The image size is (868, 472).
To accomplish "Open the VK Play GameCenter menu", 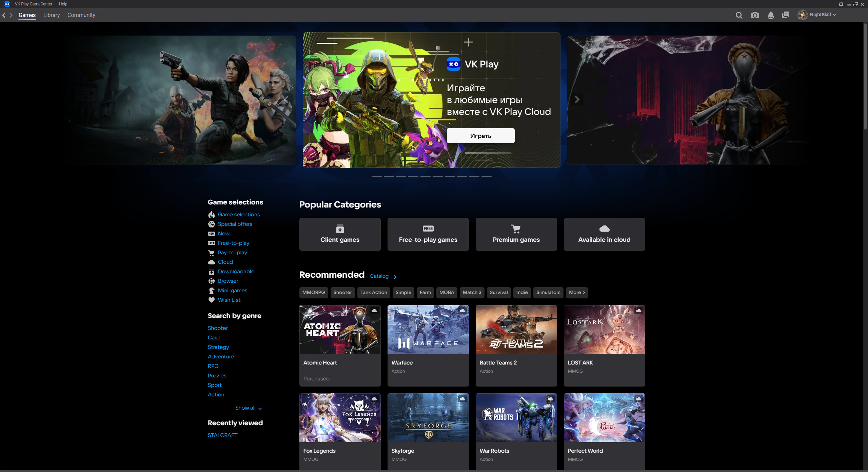I will click(x=34, y=4).
